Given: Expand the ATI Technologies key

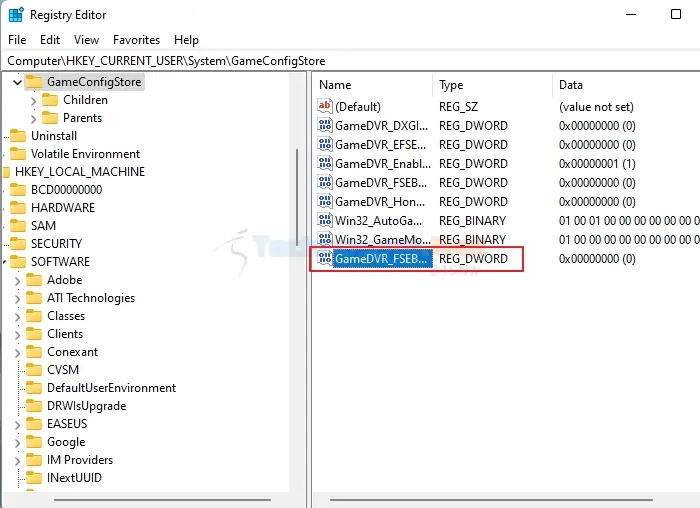Looking at the screenshot, I should pyautogui.click(x=17, y=298).
